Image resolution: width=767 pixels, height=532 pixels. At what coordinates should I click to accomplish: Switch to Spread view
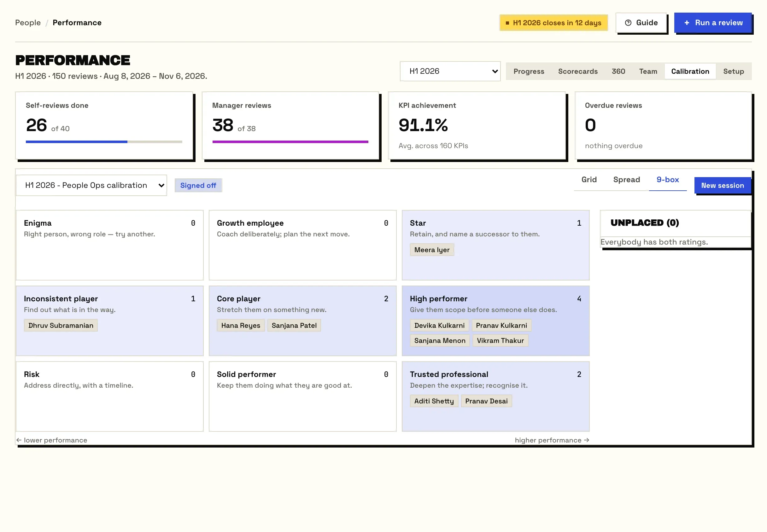pyautogui.click(x=626, y=180)
